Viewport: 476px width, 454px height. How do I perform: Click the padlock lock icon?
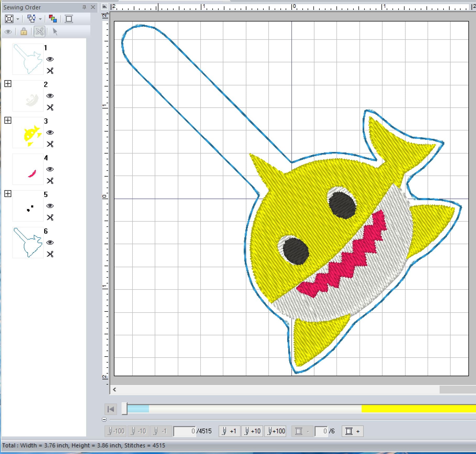tap(24, 32)
